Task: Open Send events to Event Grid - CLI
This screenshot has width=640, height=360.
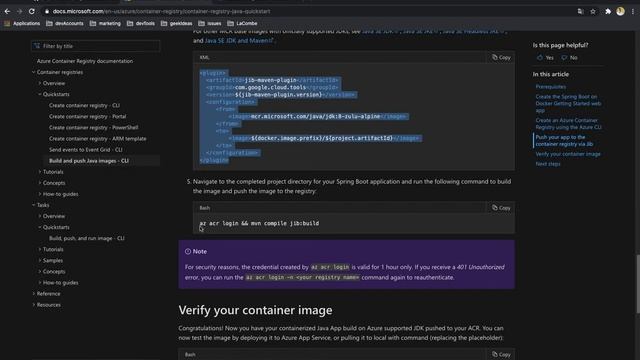Action: [86, 150]
